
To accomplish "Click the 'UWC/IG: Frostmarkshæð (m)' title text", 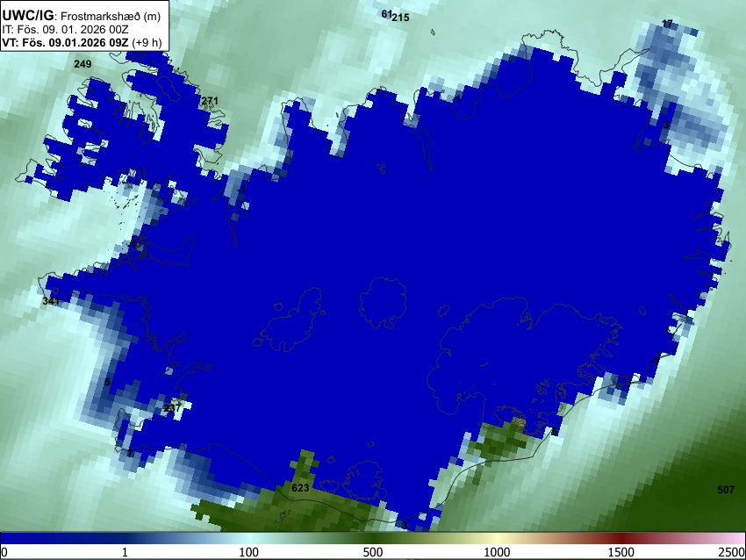I will 82,16.
